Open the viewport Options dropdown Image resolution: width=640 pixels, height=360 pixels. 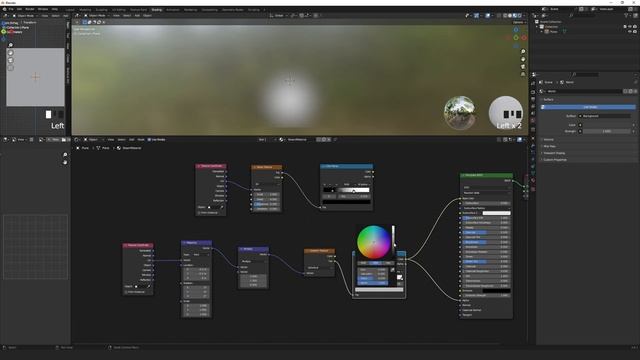click(x=519, y=22)
